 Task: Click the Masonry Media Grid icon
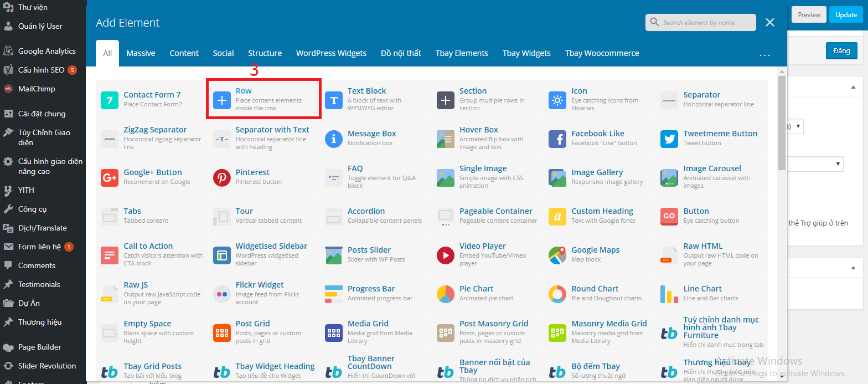(x=557, y=333)
